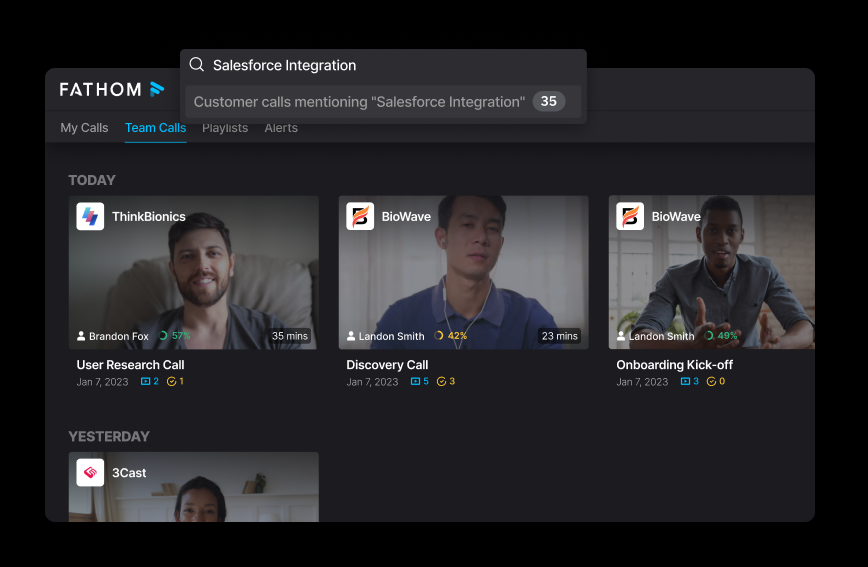Click the Fathom logo
The image size is (868, 567).
[112, 89]
